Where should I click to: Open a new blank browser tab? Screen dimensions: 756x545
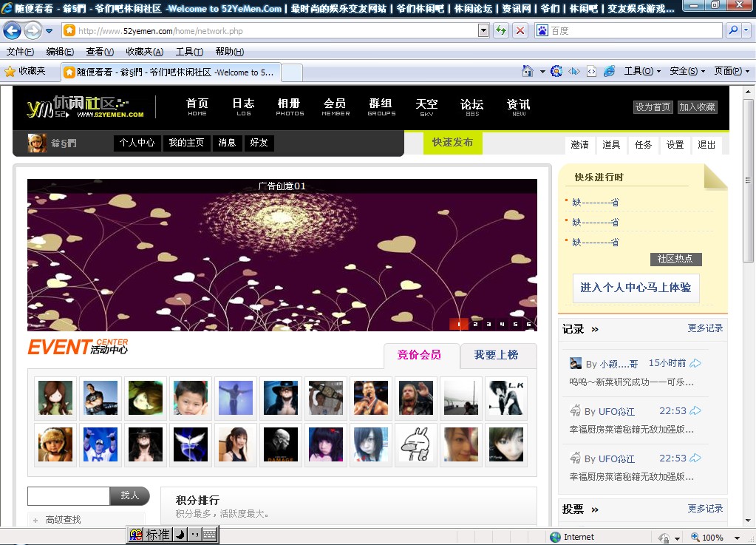pos(292,72)
